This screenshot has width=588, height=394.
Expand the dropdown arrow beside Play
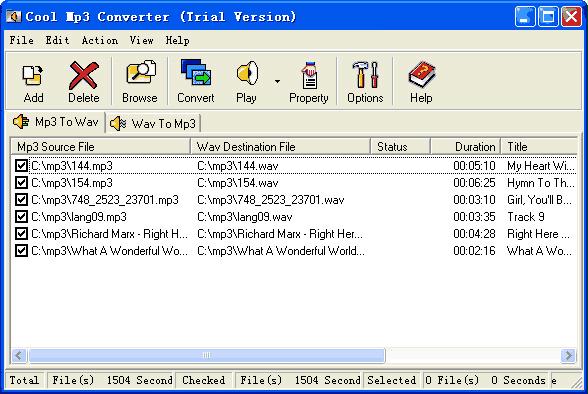coord(277,81)
